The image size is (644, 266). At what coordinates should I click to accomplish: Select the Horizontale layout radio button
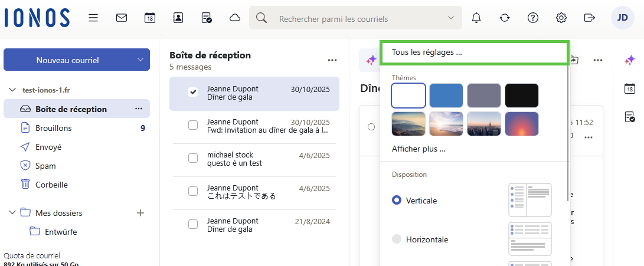(397, 239)
